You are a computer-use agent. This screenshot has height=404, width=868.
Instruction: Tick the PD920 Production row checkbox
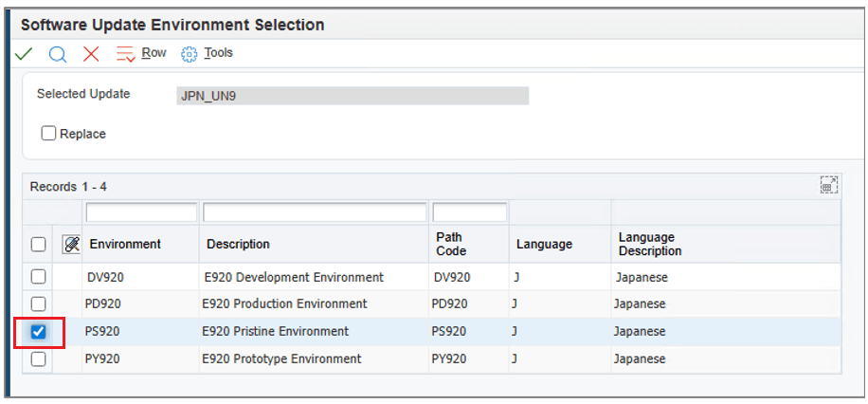pyautogui.click(x=39, y=304)
